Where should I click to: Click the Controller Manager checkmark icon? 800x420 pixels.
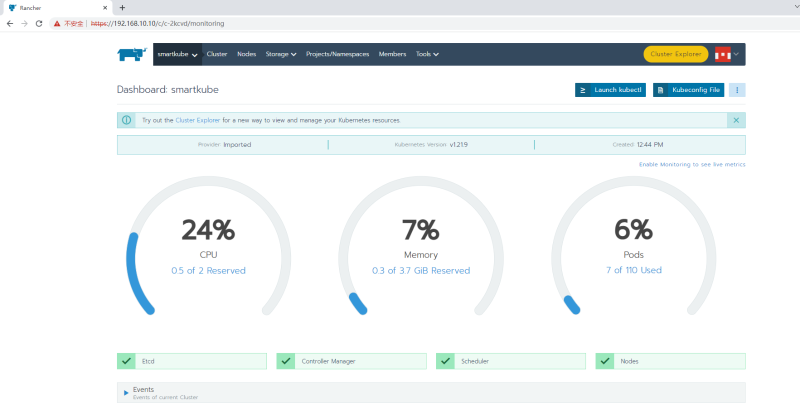[286, 361]
